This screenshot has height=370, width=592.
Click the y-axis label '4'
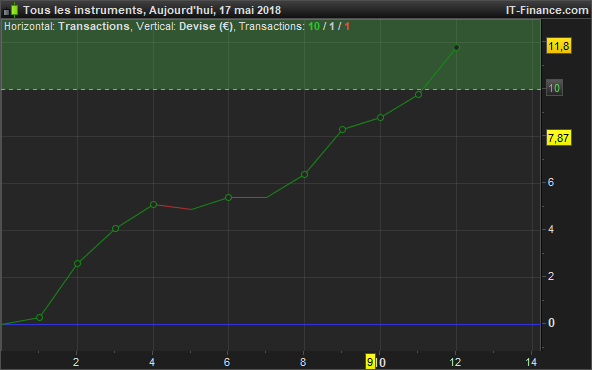click(x=551, y=229)
